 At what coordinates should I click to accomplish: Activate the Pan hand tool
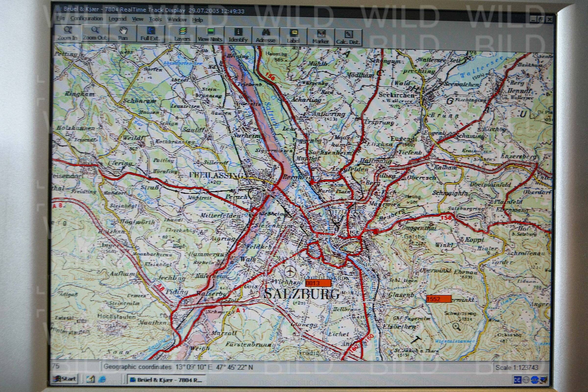coord(123,34)
